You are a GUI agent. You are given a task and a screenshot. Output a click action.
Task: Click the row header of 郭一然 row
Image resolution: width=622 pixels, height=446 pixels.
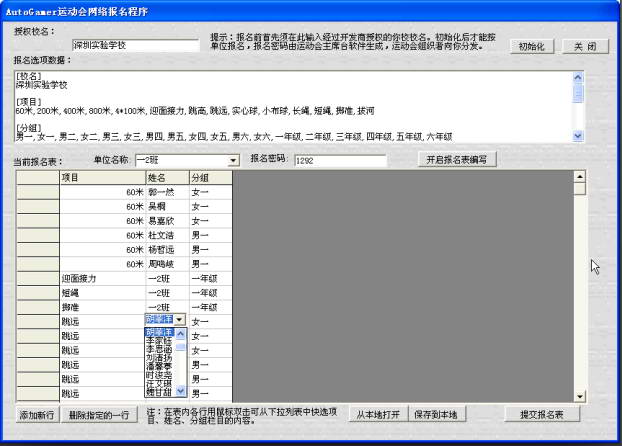[x=38, y=192]
